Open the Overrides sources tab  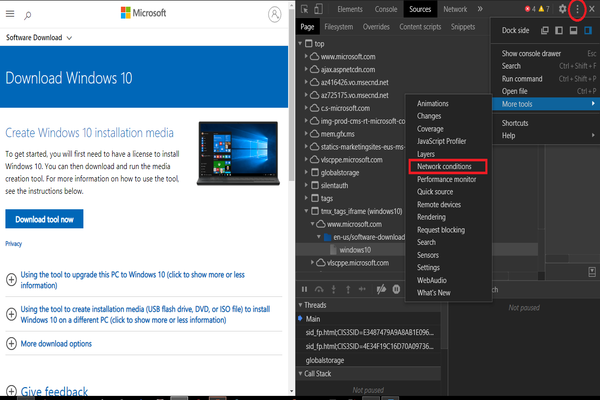click(x=376, y=27)
